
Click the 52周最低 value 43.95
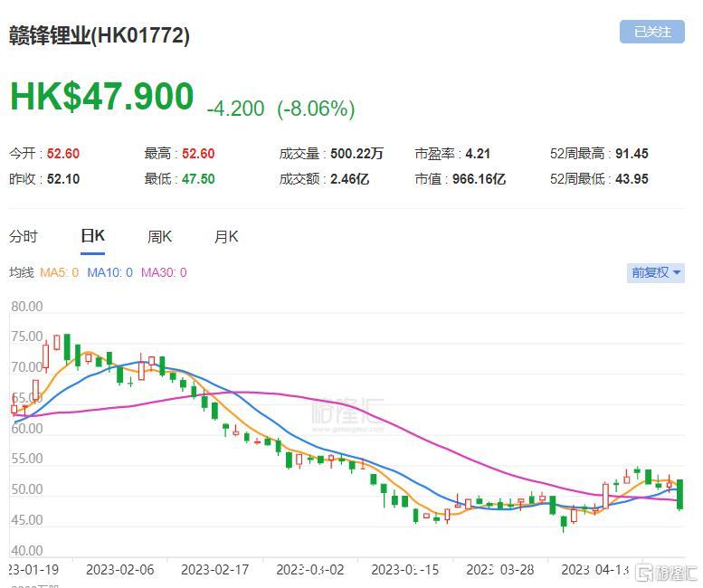click(632, 179)
